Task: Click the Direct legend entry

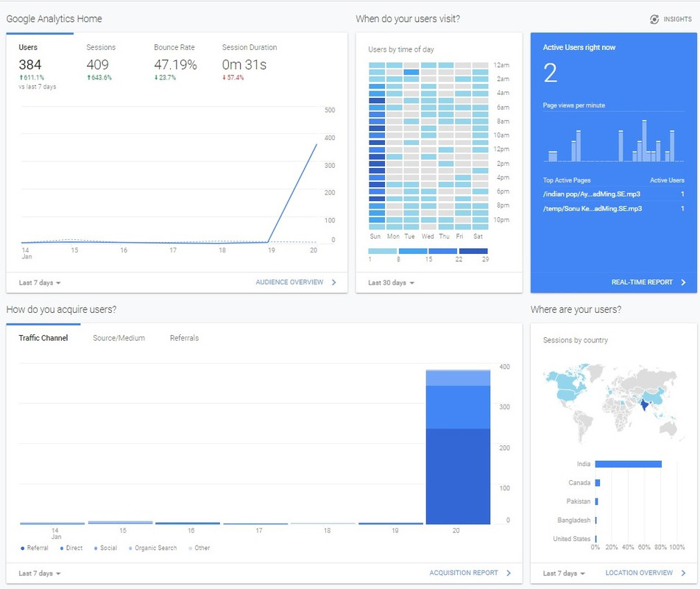Action: tap(71, 548)
